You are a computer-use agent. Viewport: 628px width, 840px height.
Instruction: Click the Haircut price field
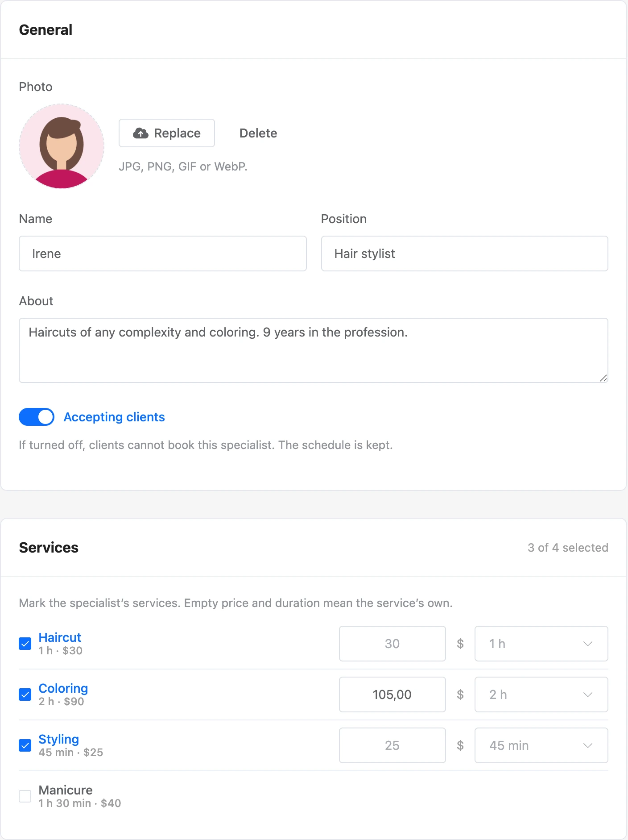click(x=392, y=644)
